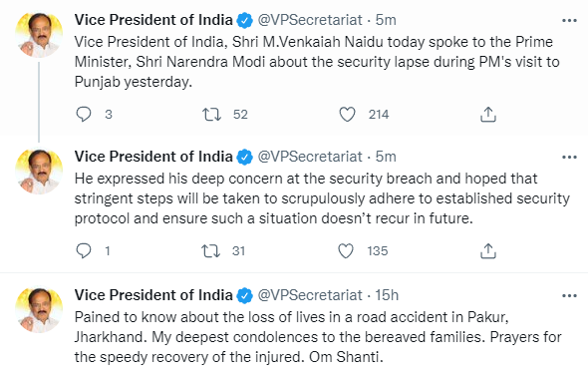Image resolution: width=588 pixels, height=379 pixels.
Task: Like the tweet with 135 likes
Action: [346, 250]
